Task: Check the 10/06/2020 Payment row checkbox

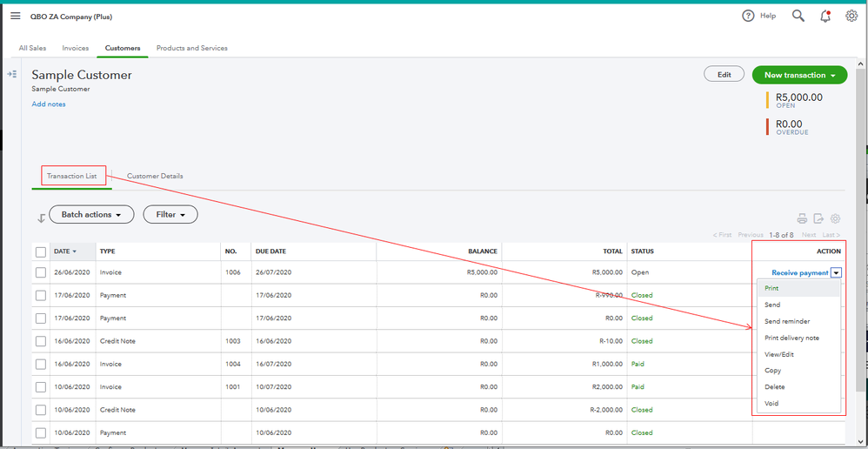Action: [41, 433]
